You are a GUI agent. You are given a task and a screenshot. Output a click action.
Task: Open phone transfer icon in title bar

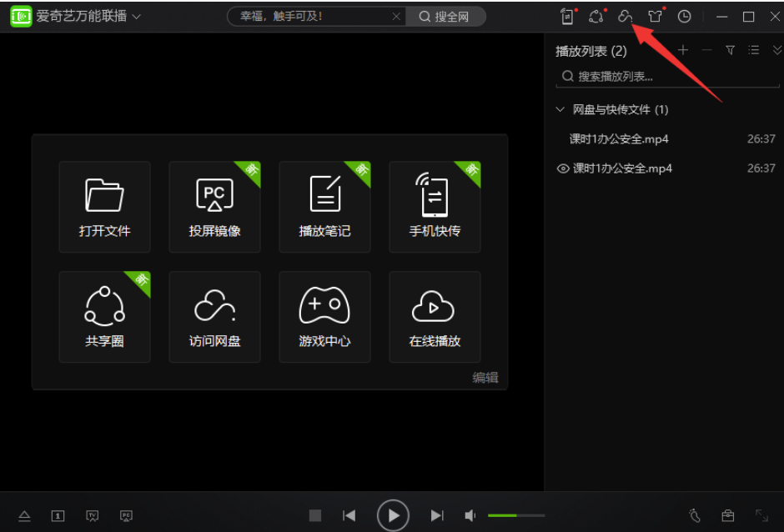567,16
